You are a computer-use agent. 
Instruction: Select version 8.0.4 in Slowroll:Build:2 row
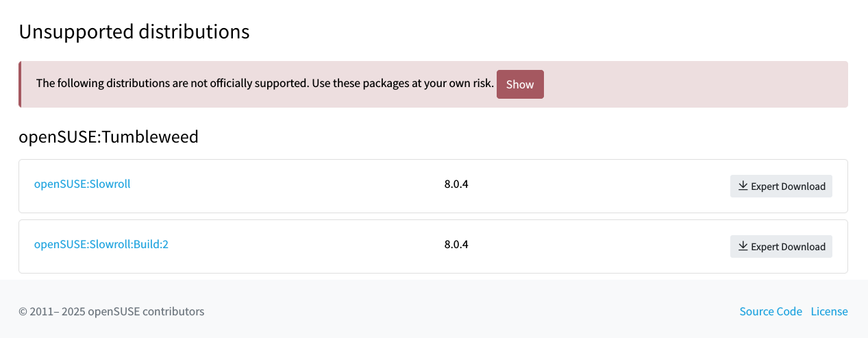point(456,244)
